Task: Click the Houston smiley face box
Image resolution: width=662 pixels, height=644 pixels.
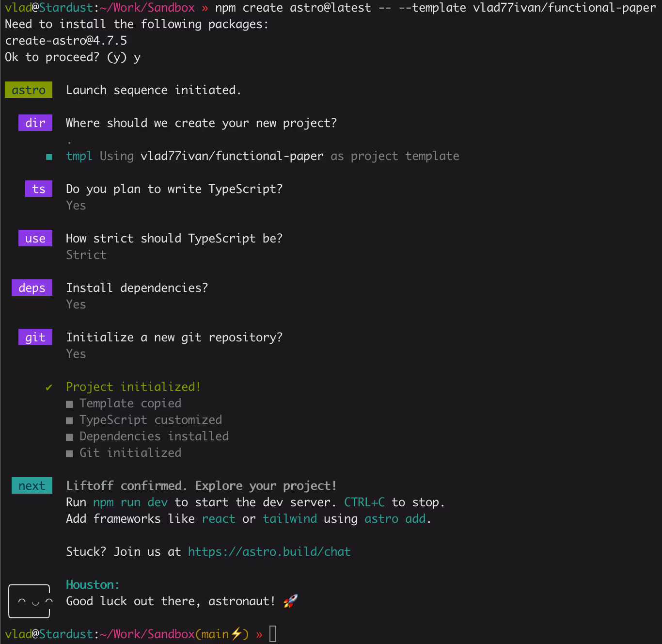Action: pos(29,601)
